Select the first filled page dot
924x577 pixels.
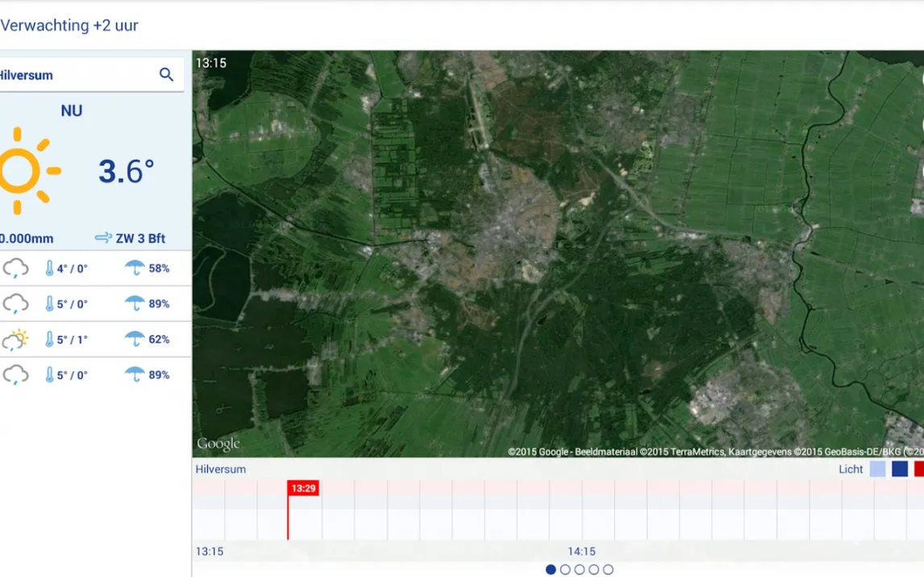pos(551,570)
